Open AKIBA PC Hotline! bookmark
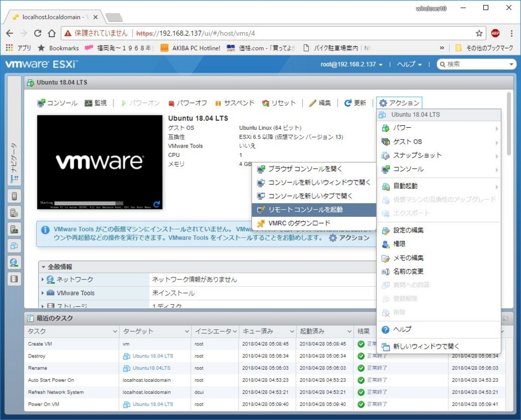The width and height of the screenshot is (521, 420). pos(191,48)
